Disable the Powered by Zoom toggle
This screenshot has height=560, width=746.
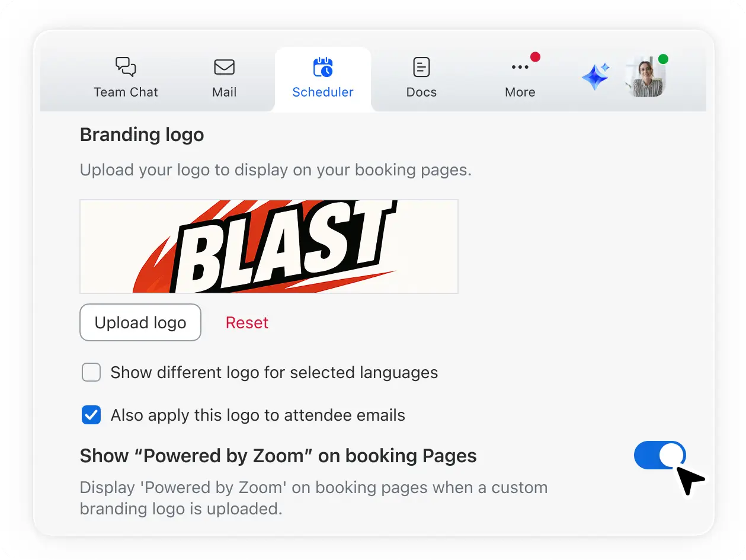(659, 455)
